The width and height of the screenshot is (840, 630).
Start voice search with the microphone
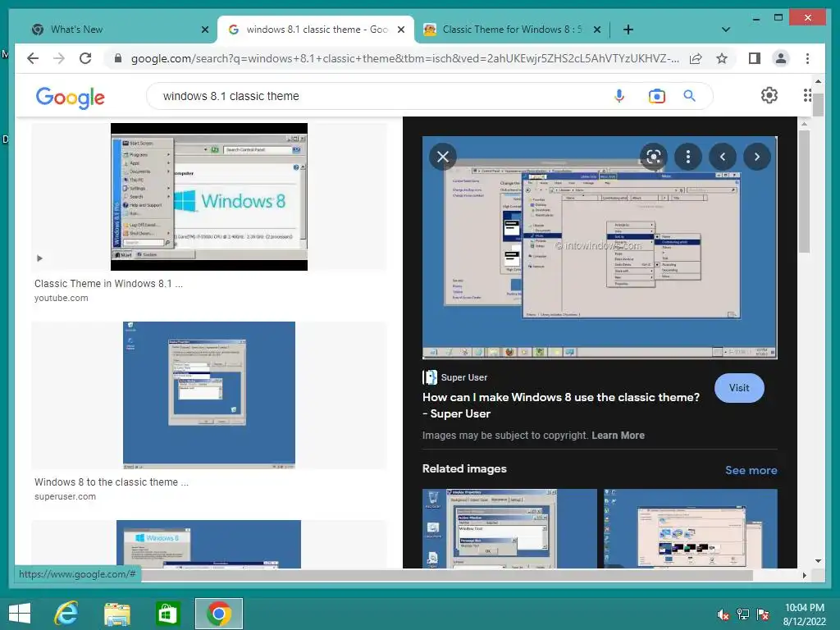pos(619,96)
